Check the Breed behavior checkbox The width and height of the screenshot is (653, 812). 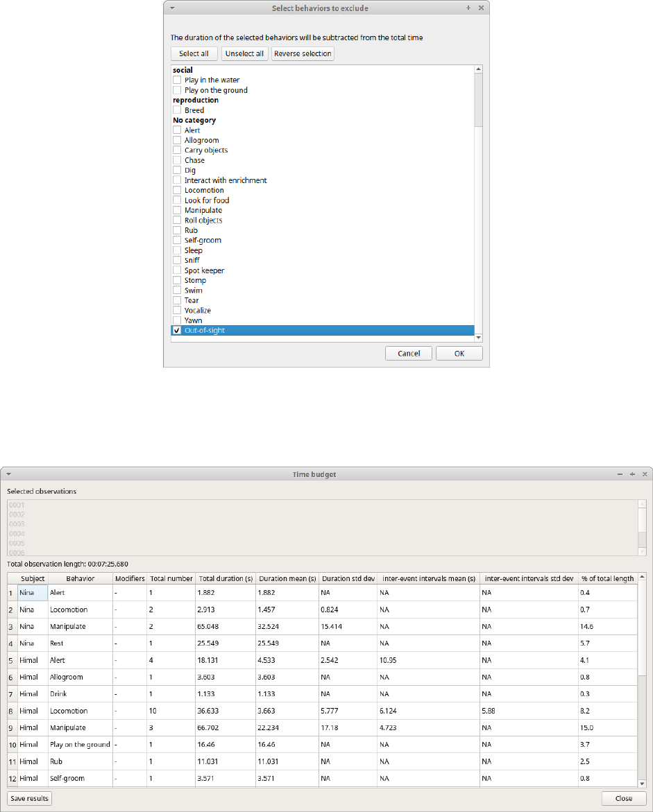click(177, 110)
